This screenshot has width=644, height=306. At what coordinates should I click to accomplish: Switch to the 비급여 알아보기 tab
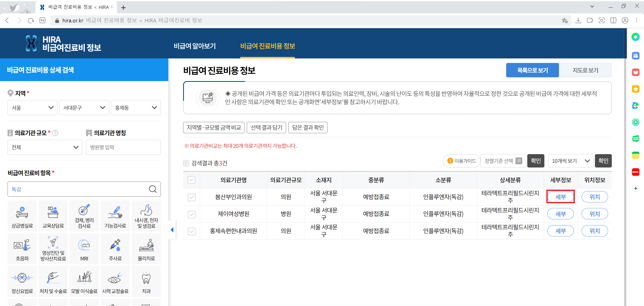pos(195,46)
